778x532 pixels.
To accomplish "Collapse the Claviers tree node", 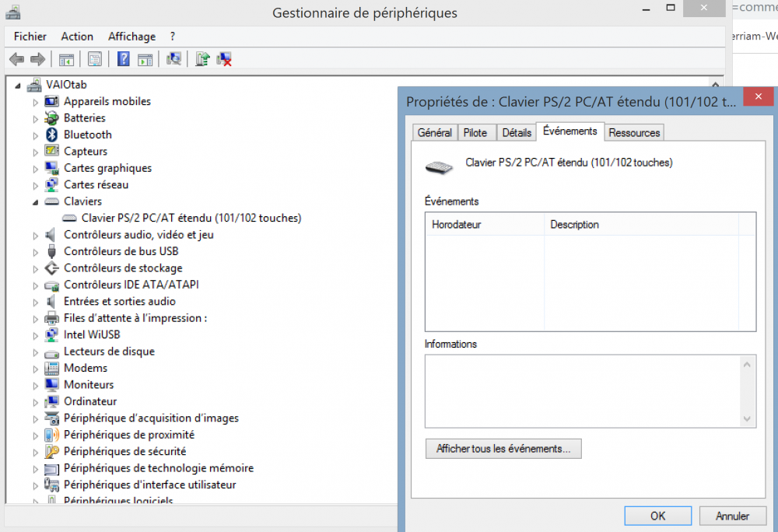I will click(35, 202).
